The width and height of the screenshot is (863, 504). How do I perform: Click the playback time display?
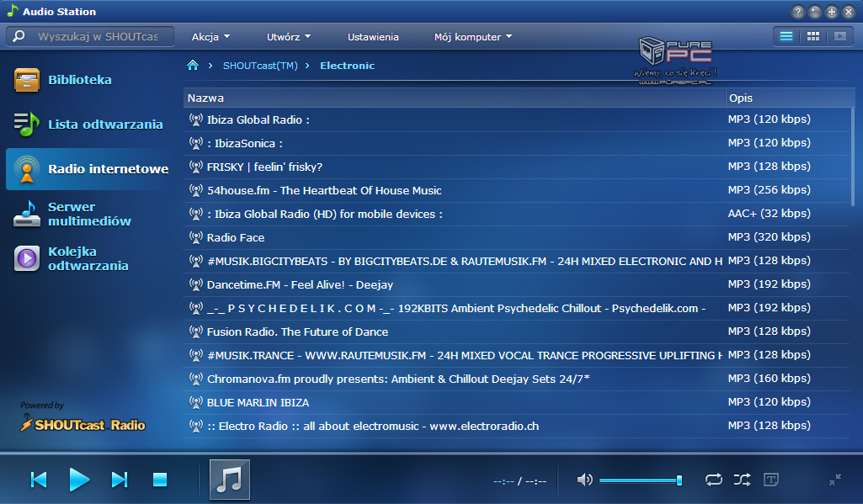click(520, 481)
